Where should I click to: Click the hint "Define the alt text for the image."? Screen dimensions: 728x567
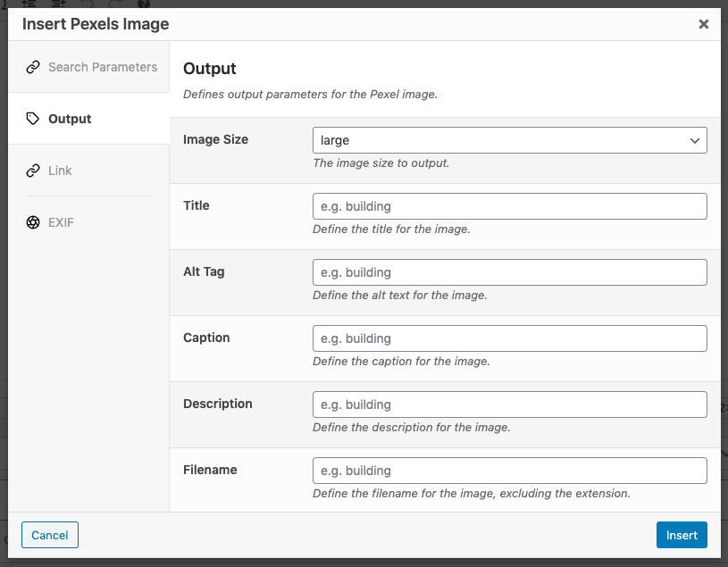click(400, 295)
